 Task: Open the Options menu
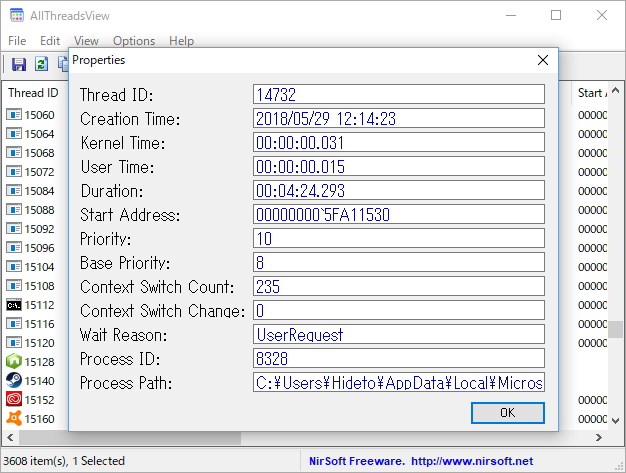[x=134, y=41]
